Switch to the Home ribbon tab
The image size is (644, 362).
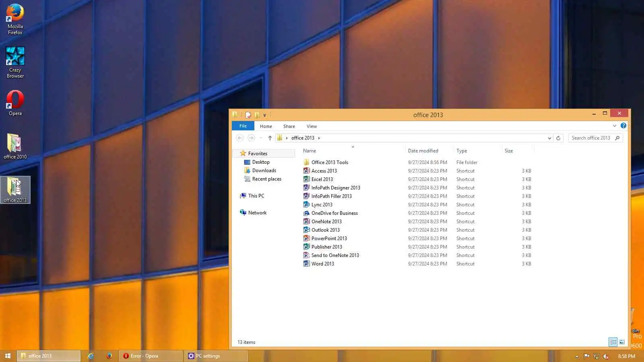pos(266,126)
